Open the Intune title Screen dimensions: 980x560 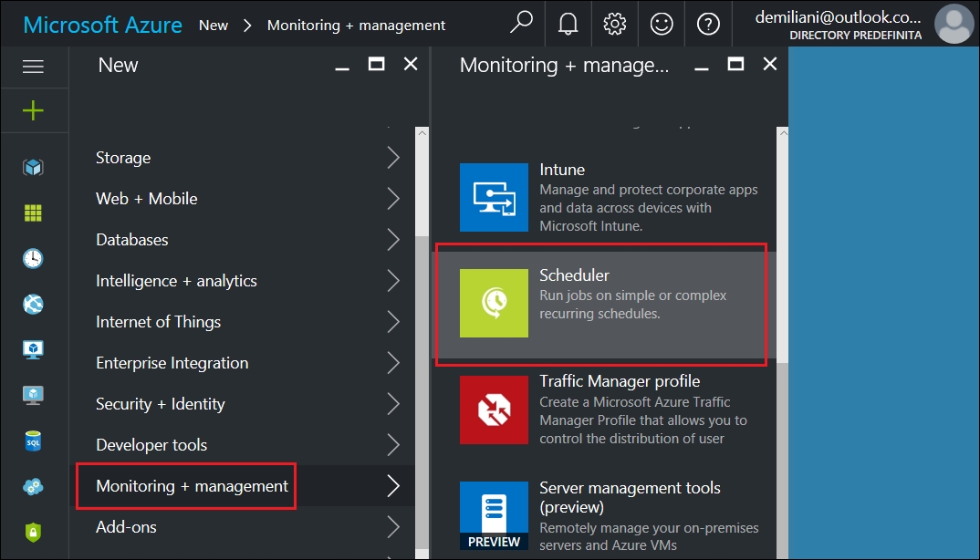[562, 170]
